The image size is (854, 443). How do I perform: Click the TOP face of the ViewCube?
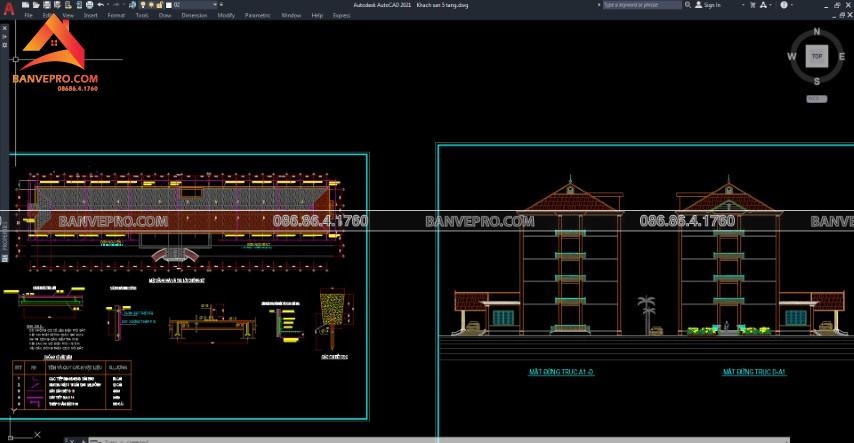tap(816, 56)
